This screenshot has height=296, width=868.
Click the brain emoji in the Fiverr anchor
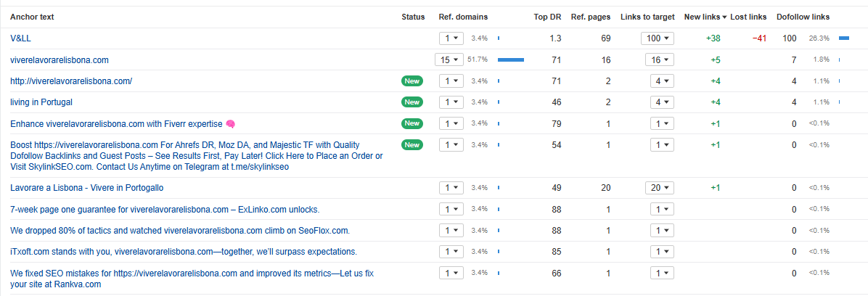click(x=230, y=124)
